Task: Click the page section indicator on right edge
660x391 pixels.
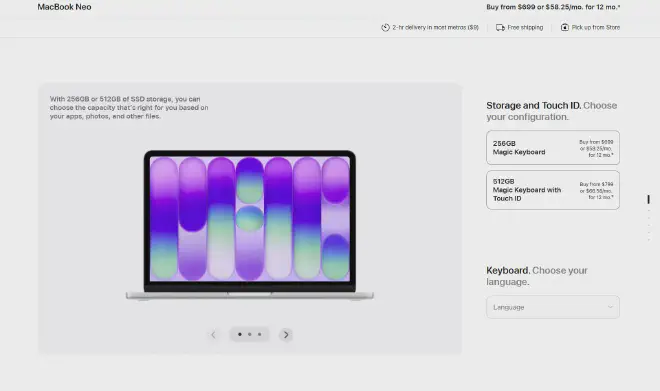Action: (x=649, y=218)
